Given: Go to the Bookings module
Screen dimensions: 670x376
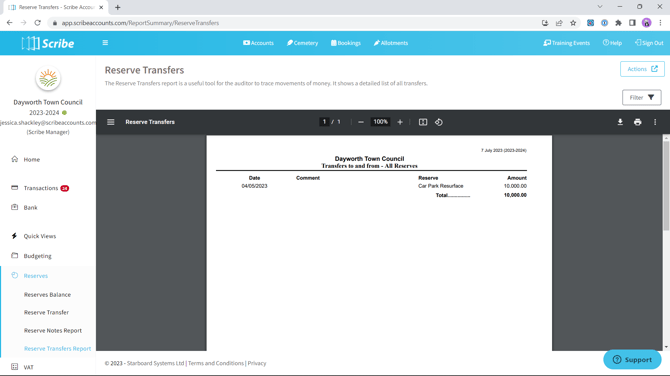Looking at the screenshot, I should [346, 43].
